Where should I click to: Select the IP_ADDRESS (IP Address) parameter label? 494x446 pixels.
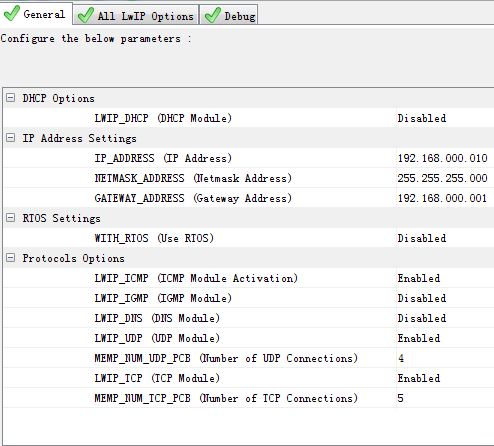[x=163, y=158]
